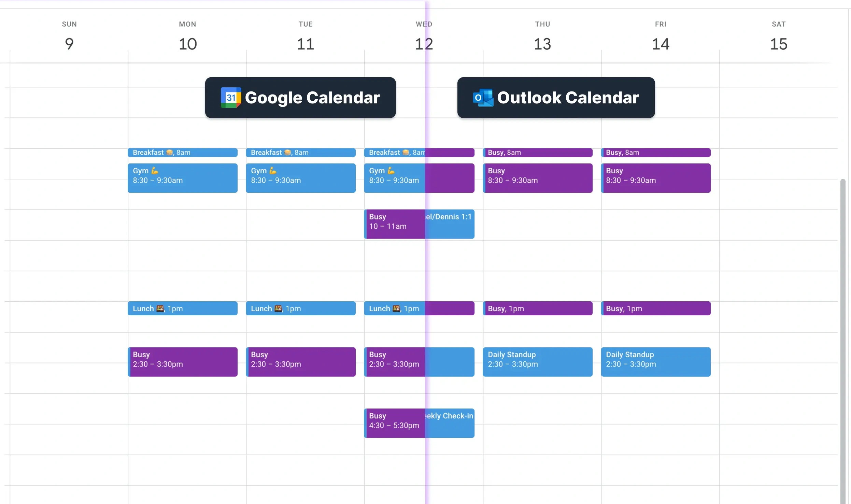Click the SUN 9 day column
Viewport: 851px width, 504px height.
(69, 35)
